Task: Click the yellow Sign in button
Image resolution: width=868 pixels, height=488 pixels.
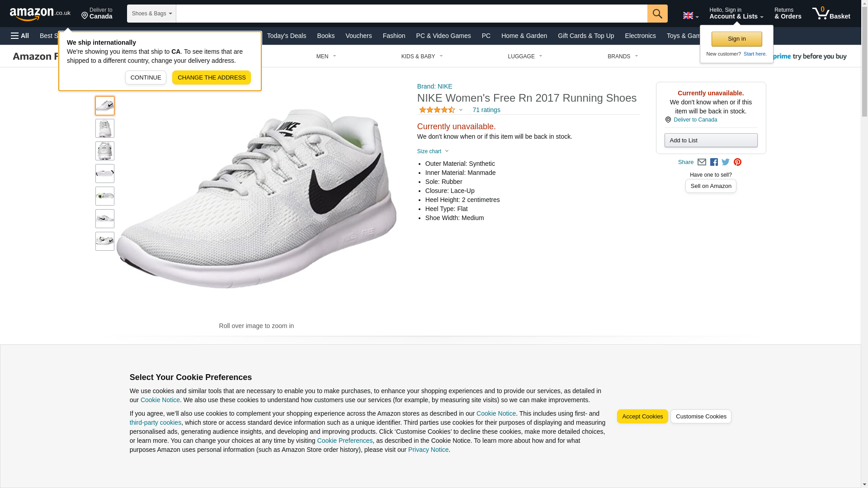Action: (736, 39)
